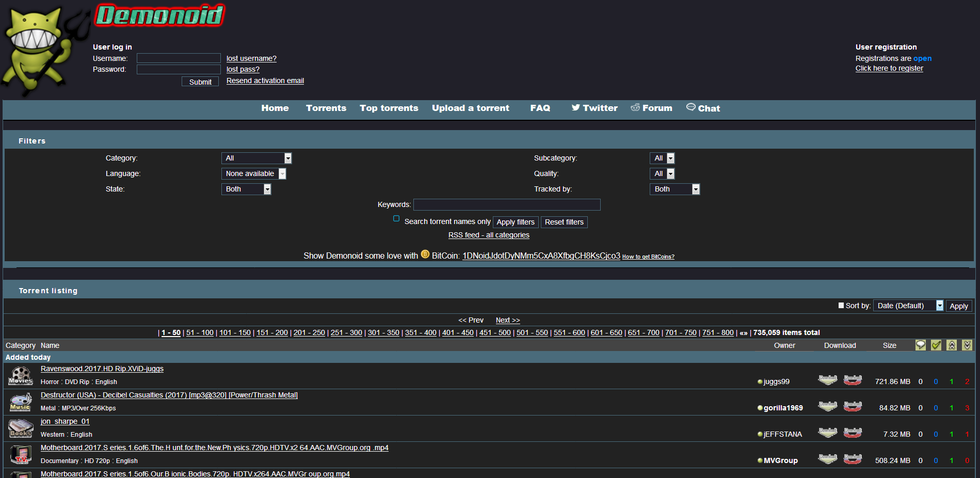Click the TV category icon beside Motherboard episode
This screenshot has height=478, width=980.
tap(21, 455)
